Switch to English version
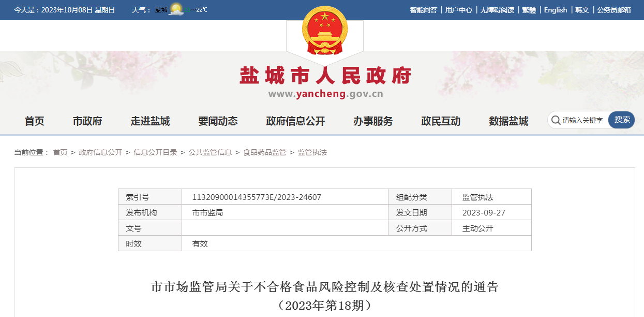Screen dimensions: 644x317 [x=556, y=10]
